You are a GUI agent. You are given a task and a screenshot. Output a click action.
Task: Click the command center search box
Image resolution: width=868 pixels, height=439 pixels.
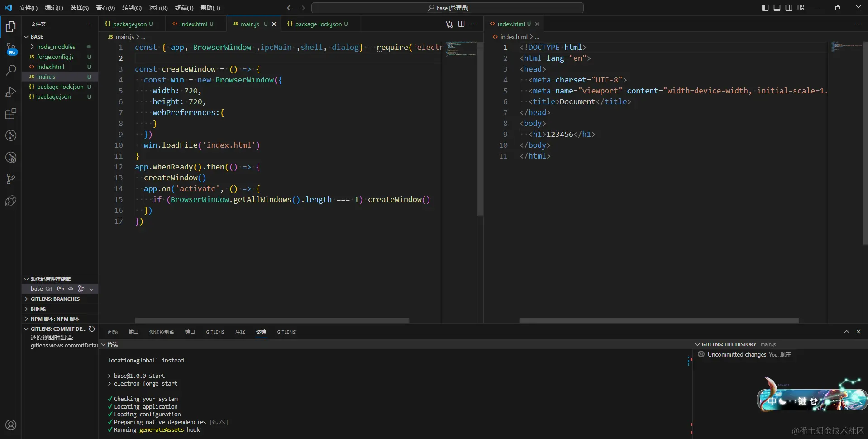coord(447,8)
